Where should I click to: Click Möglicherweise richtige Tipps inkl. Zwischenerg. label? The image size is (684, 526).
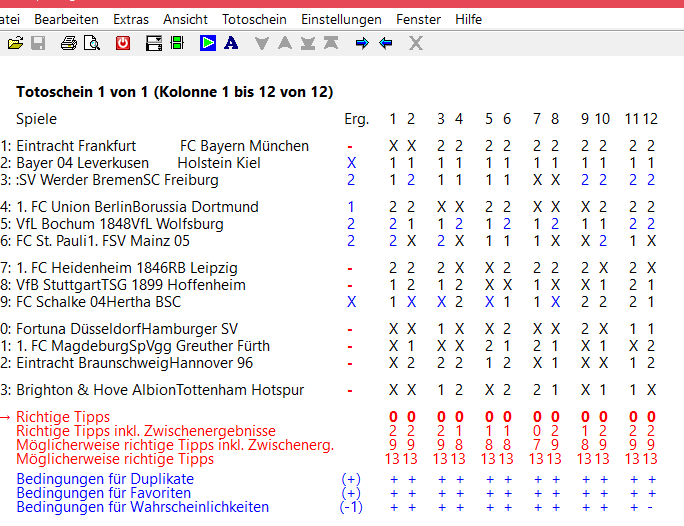click(175, 445)
